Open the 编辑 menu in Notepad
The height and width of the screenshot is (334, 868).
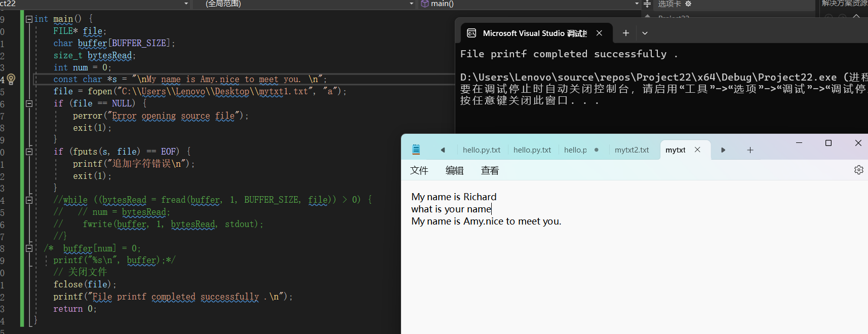(454, 171)
